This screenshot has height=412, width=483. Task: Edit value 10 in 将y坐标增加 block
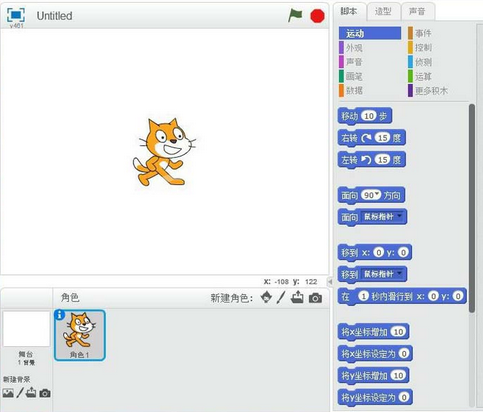tap(399, 375)
